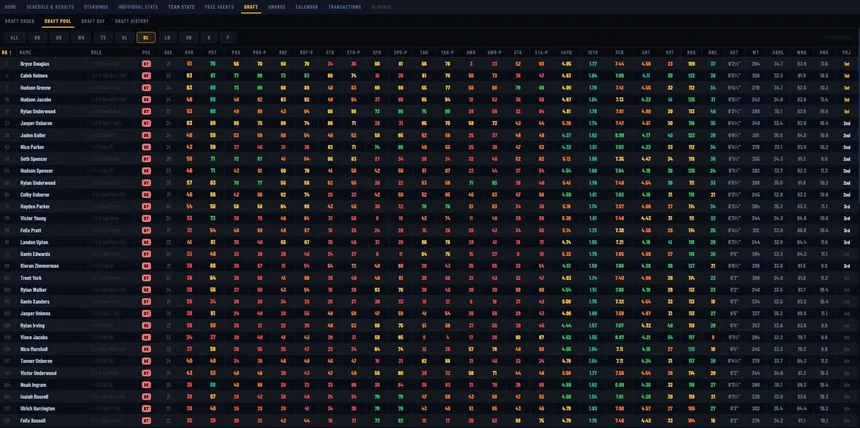Open the Standings tab
Image resolution: width=860 pixels, height=428 pixels.
96,7
